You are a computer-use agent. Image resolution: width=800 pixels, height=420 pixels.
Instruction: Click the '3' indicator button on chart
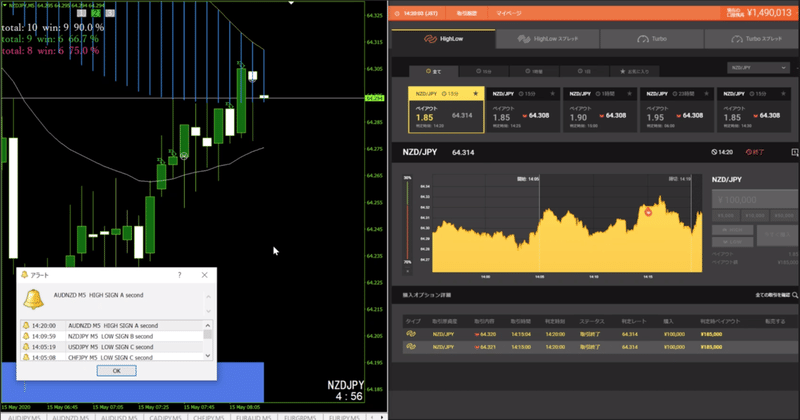(x=110, y=13)
